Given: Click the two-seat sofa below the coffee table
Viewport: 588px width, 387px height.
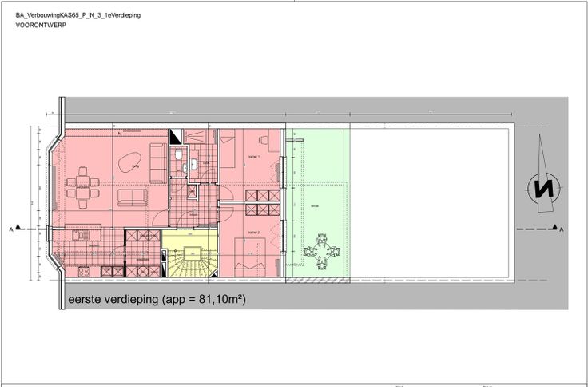Looking at the screenshot, I should click(132, 197).
